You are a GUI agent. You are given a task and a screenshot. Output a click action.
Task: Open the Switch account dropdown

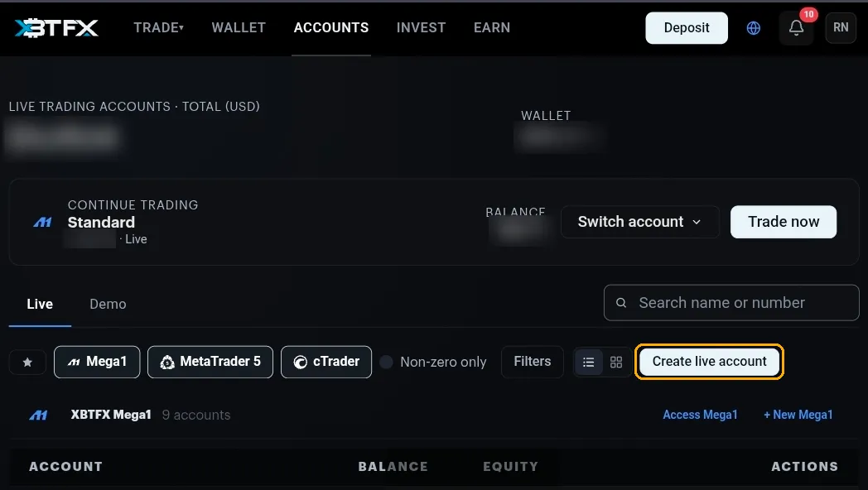(x=640, y=222)
